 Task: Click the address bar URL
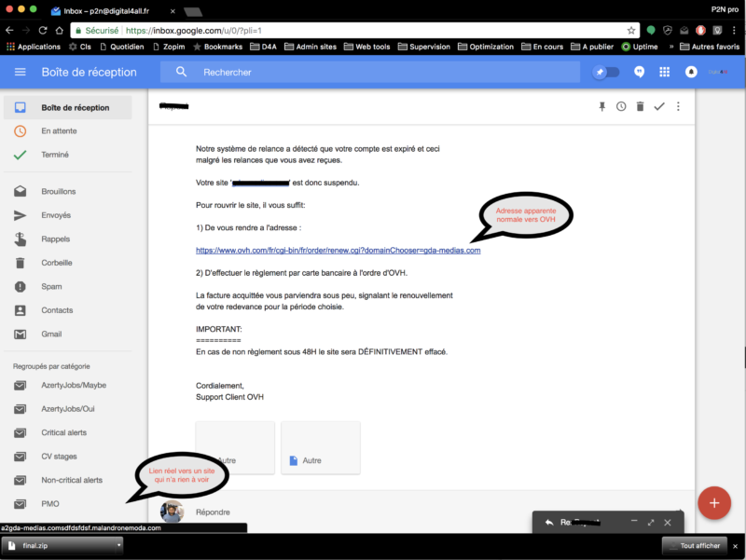tap(193, 31)
